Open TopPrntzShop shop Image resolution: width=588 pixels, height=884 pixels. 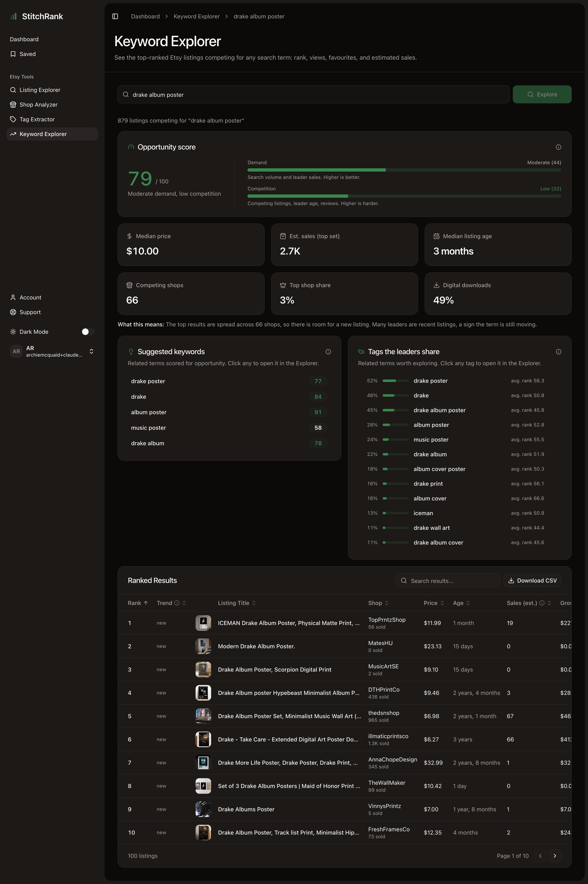point(387,619)
